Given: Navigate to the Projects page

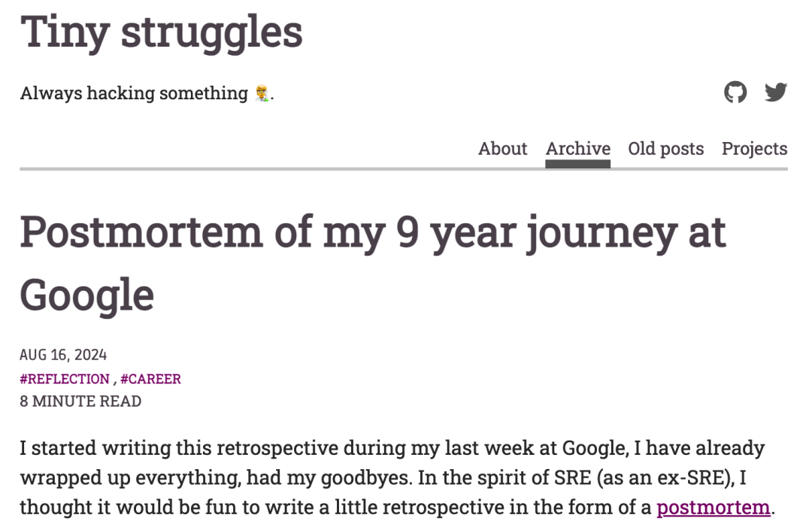Looking at the screenshot, I should click(754, 149).
